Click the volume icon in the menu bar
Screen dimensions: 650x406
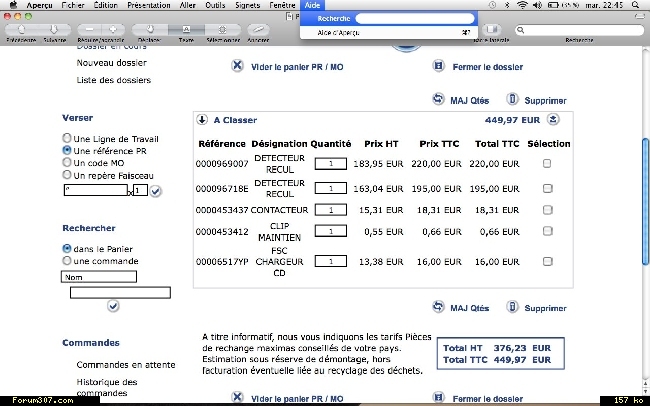coord(537,5)
